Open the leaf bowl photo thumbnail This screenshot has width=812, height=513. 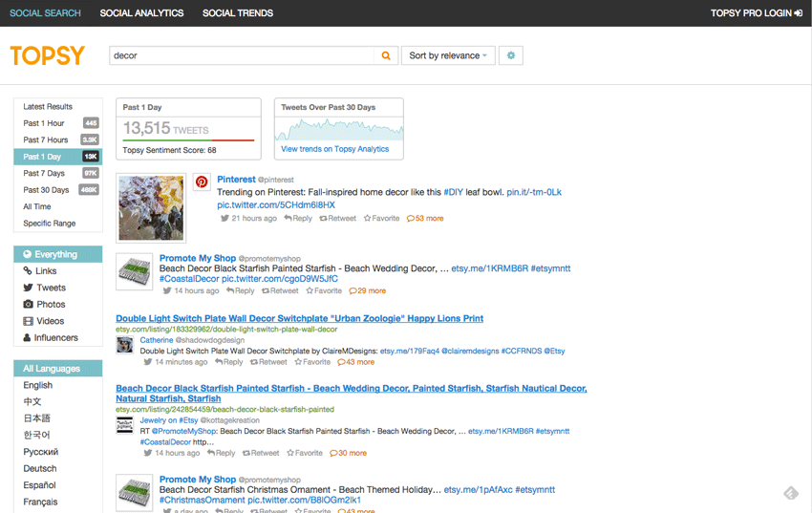tap(151, 208)
